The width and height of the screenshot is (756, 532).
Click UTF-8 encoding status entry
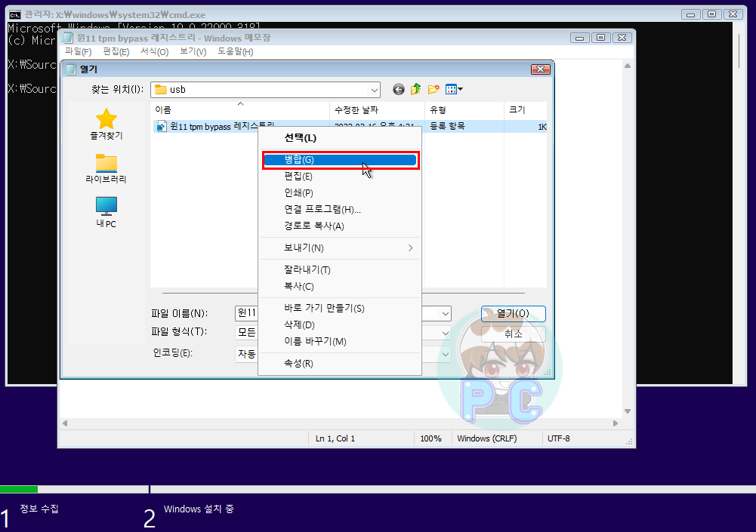point(559,438)
